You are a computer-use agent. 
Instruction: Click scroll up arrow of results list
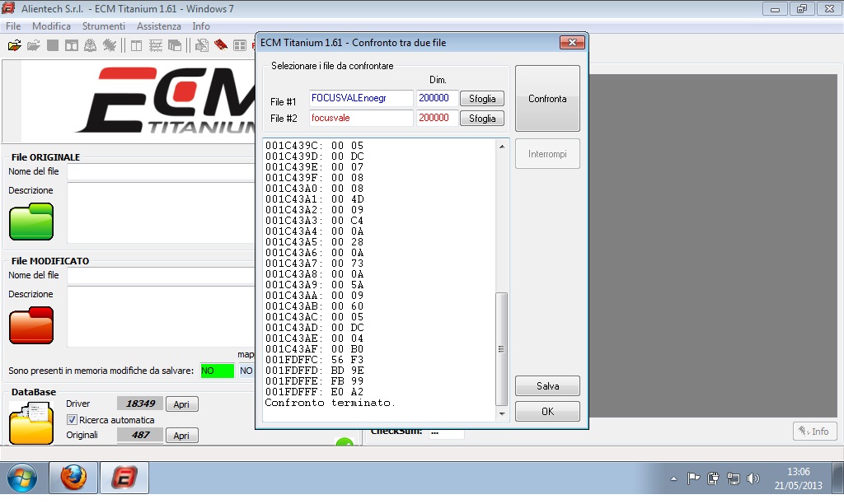pos(502,147)
